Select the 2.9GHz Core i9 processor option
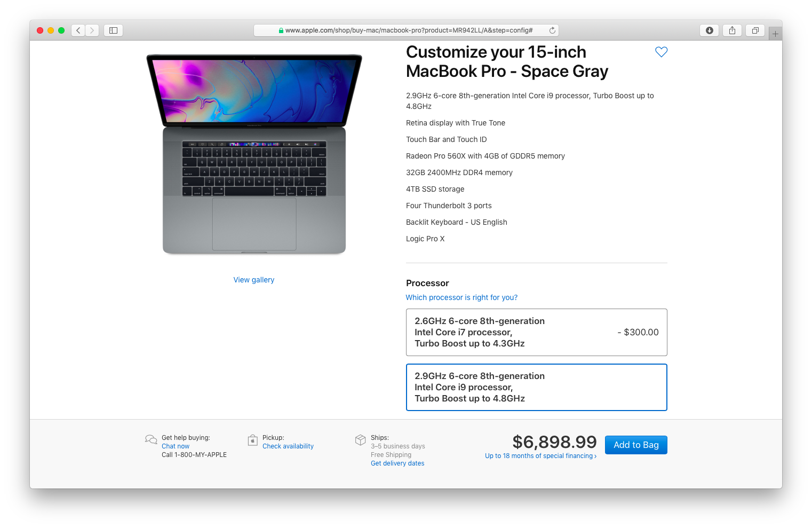 tap(536, 387)
